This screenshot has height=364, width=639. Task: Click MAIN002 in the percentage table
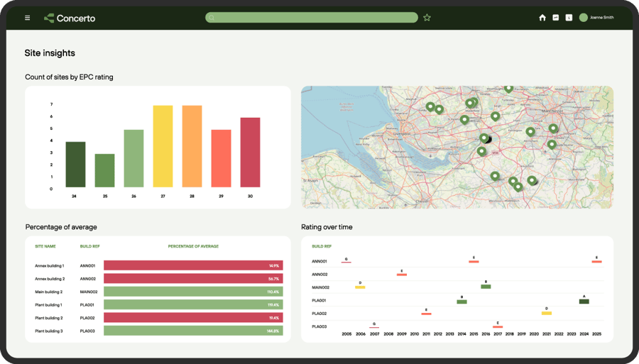89,292
